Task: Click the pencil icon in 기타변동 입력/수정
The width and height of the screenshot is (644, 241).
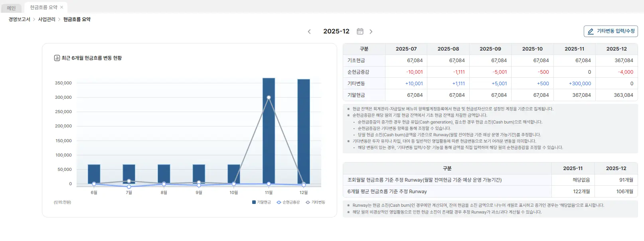Action: (x=591, y=31)
